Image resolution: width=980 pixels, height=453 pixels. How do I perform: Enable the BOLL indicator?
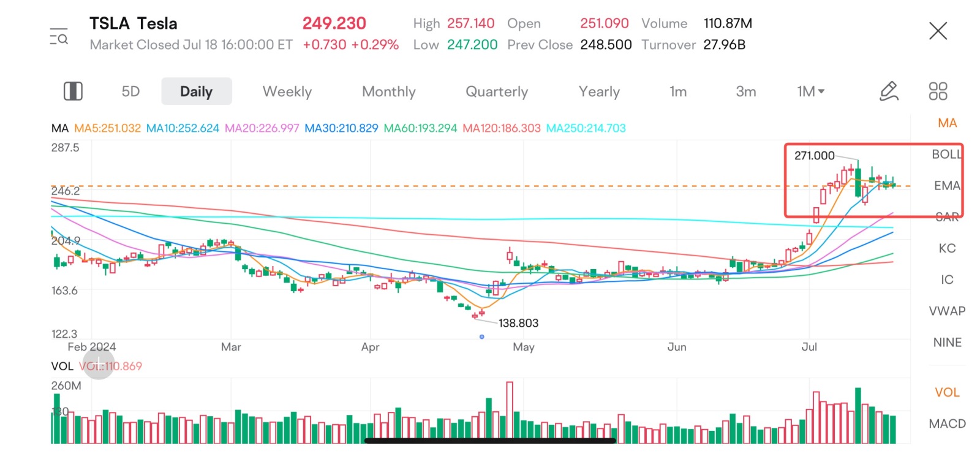coord(947,154)
